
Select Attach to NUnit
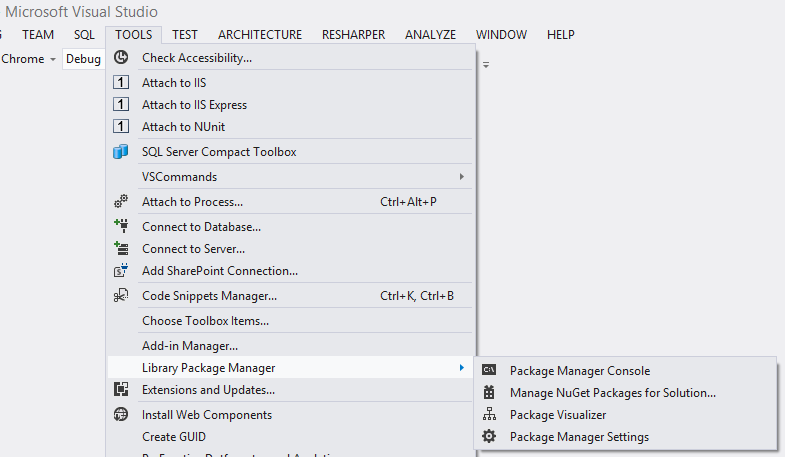click(291, 127)
